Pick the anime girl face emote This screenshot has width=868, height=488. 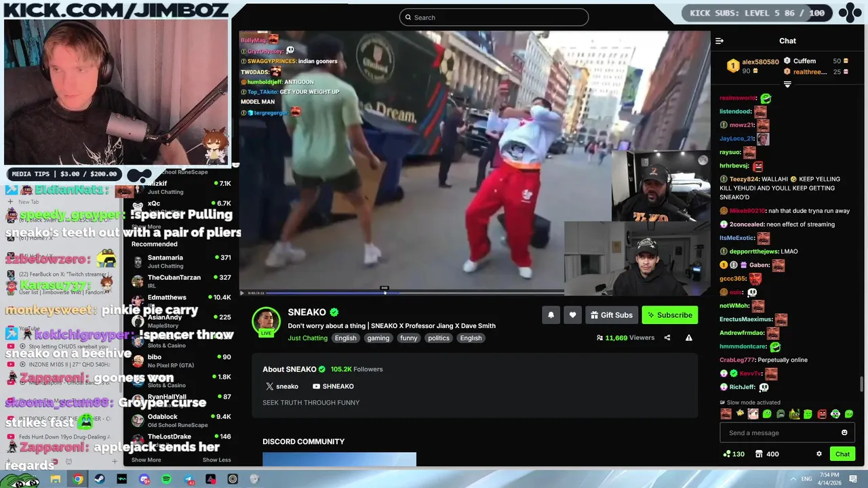click(x=753, y=413)
